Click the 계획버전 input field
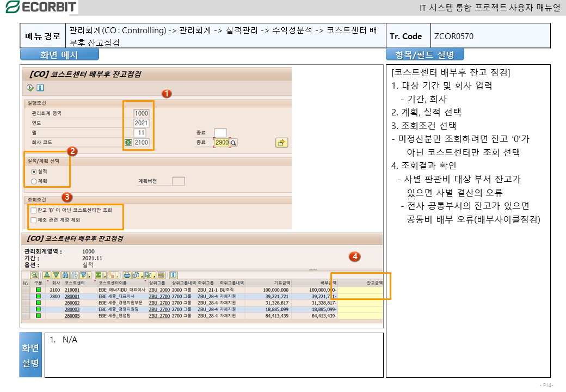Image resolution: width=566 pixels, height=392 pixels. pos(179,181)
